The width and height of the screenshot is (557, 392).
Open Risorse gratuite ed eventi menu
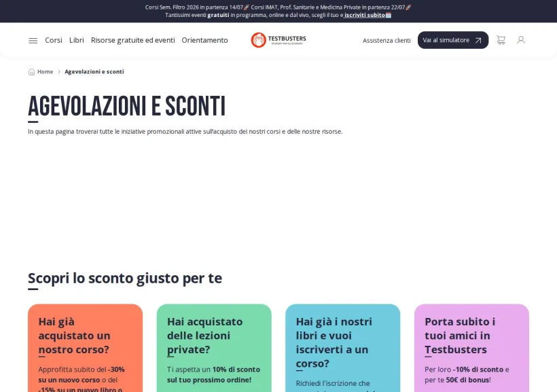pyautogui.click(x=133, y=40)
